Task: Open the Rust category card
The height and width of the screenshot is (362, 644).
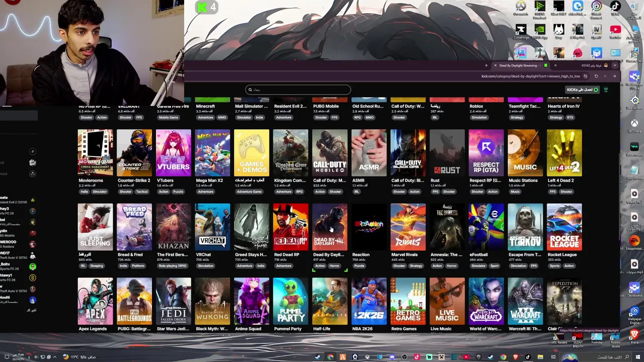Action: pyautogui.click(x=447, y=153)
